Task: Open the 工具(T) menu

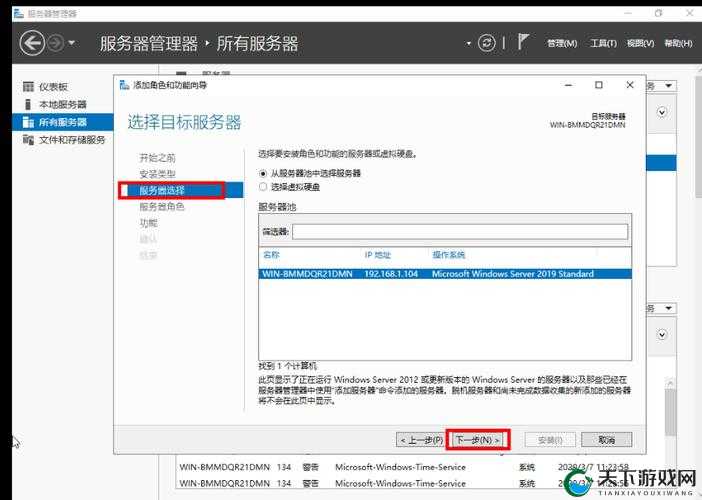Action: (x=603, y=43)
